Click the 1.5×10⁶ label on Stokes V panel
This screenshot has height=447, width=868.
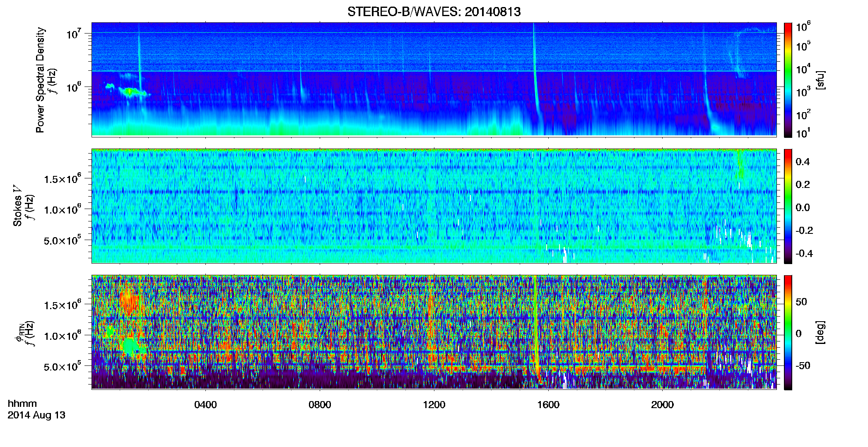point(63,178)
